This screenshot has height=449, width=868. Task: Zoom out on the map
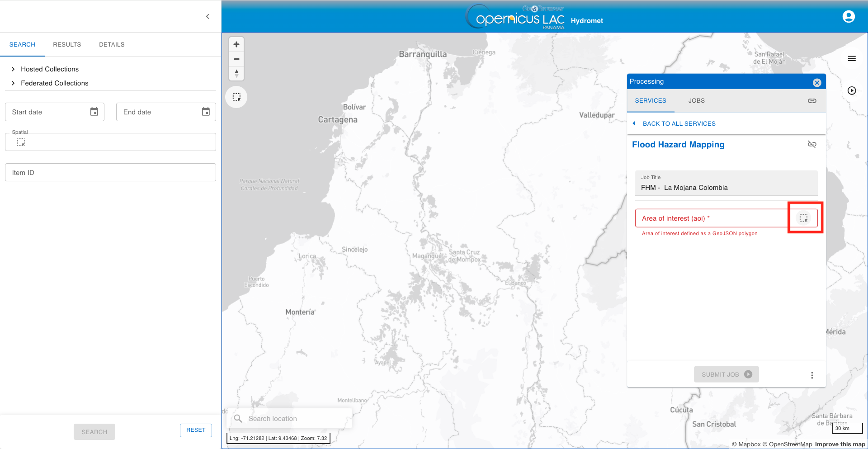[x=236, y=59]
